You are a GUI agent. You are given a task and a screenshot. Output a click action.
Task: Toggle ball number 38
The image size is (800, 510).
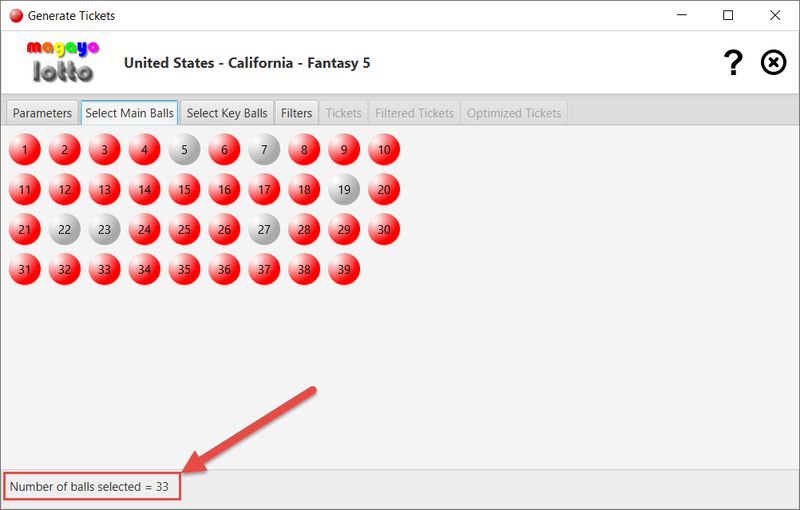(304, 269)
